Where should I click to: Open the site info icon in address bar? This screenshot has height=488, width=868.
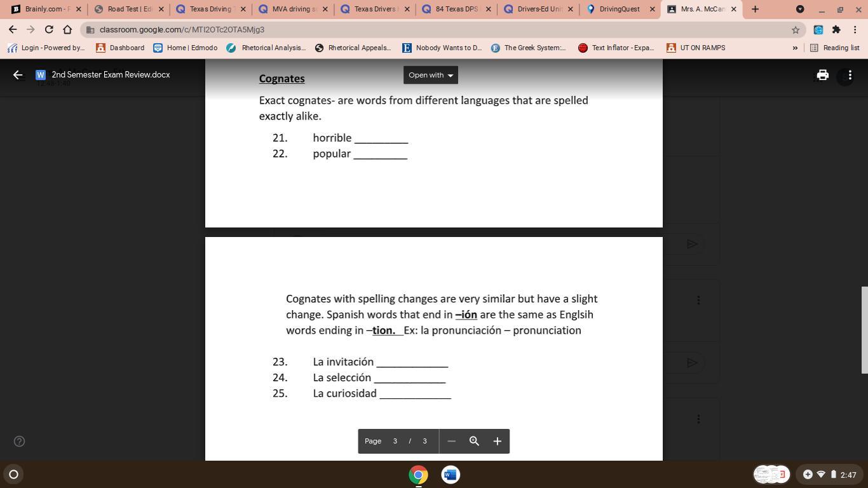90,30
